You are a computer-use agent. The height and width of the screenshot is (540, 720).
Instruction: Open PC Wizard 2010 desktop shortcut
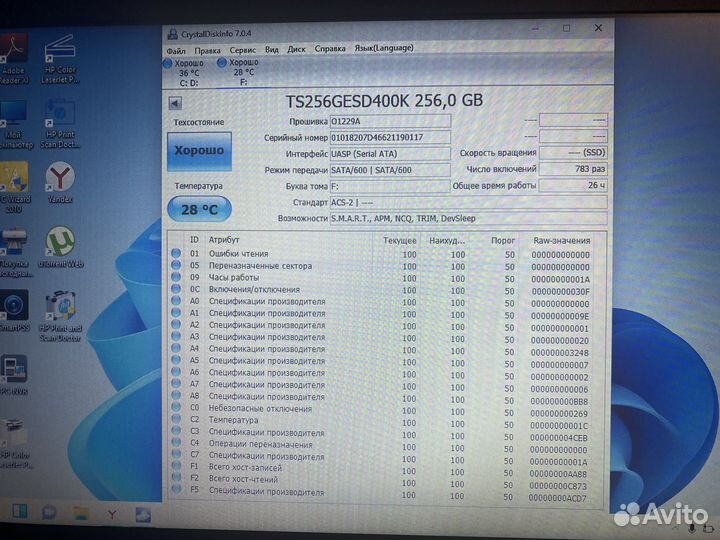point(14,187)
